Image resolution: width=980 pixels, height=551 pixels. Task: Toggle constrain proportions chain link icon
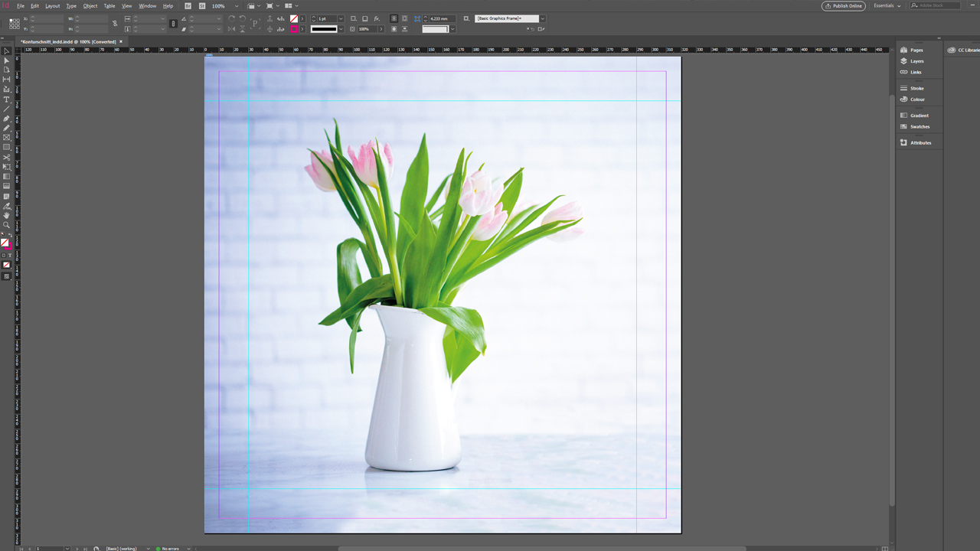172,24
